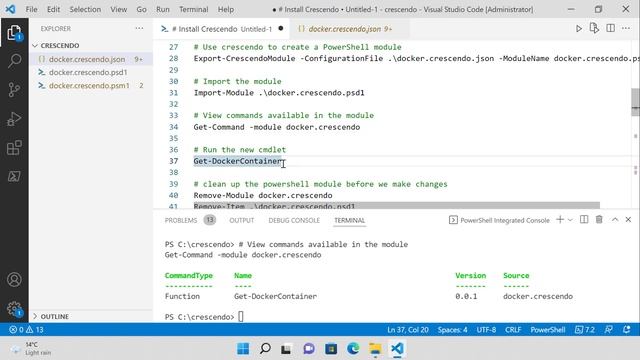Split the terminal panel
The width and height of the screenshot is (640, 360).
[584, 220]
